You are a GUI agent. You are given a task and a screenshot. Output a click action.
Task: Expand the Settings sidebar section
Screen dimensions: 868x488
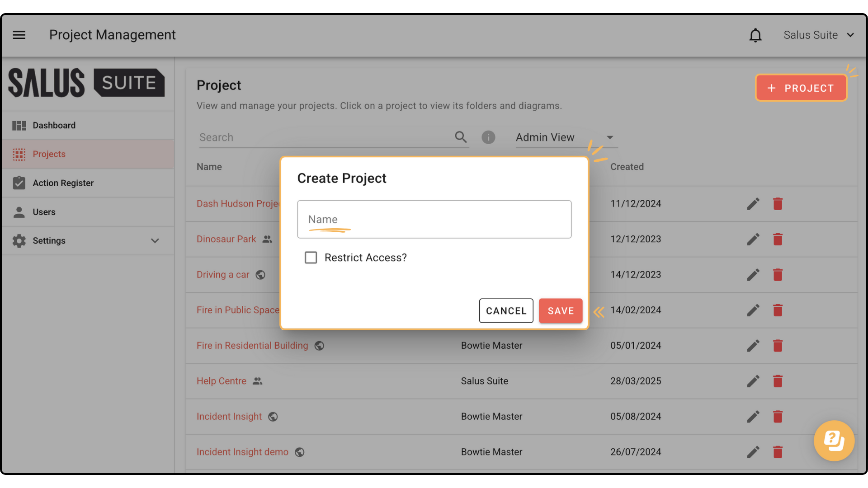[155, 241]
